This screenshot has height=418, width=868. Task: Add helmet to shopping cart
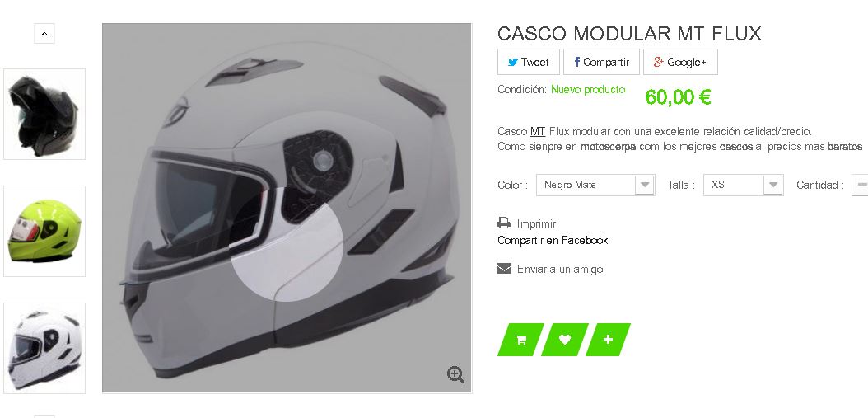point(520,340)
